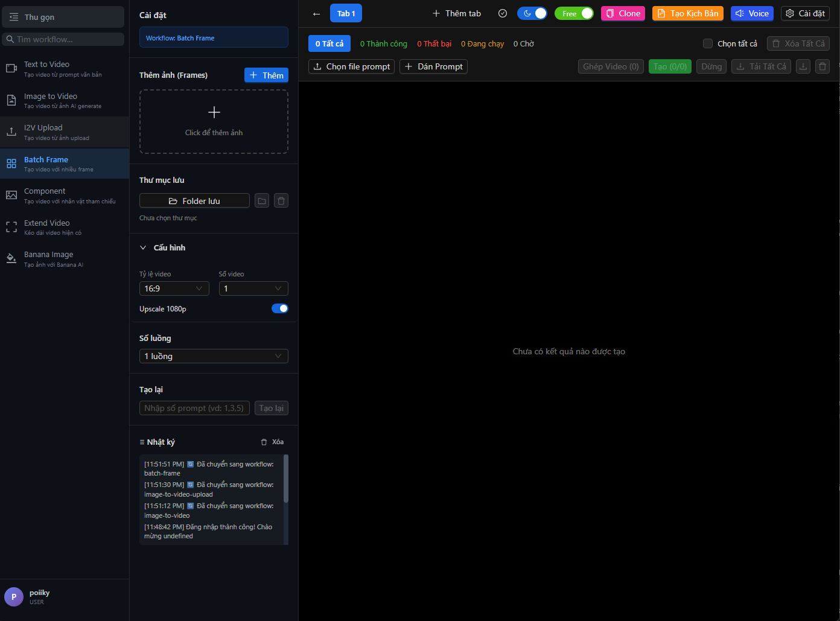This screenshot has height=621, width=840.
Task: Add a new tab with Thêm tab
Action: [457, 13]
